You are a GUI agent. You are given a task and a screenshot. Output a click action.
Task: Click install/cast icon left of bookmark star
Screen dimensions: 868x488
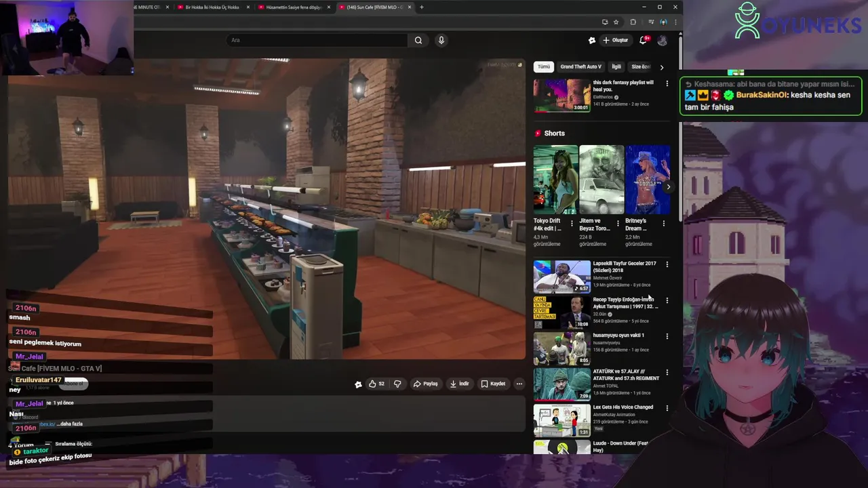pos(605,22)
